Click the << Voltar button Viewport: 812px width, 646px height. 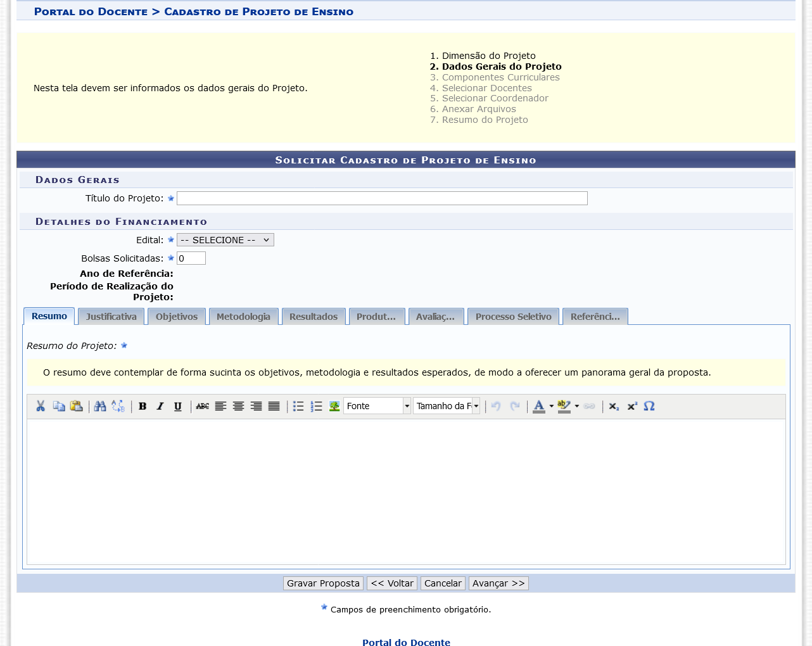tap(392, 583)
